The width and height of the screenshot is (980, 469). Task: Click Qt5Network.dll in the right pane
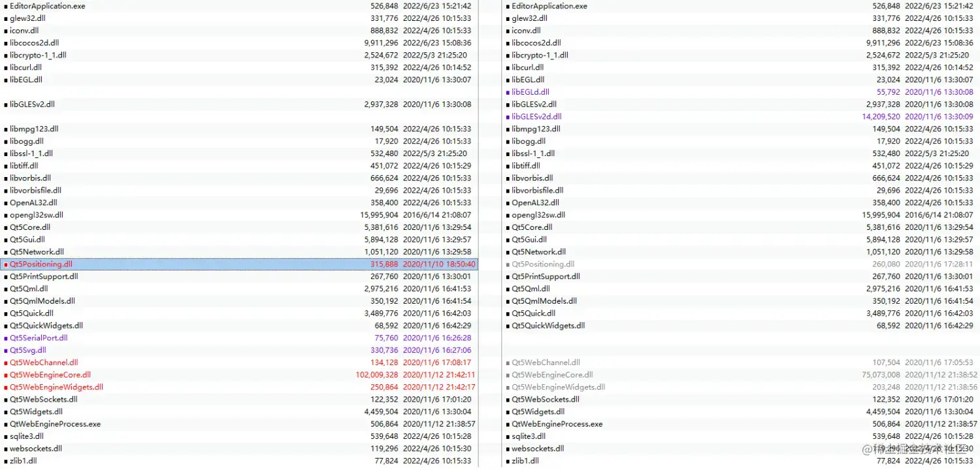tap(538, 252)
